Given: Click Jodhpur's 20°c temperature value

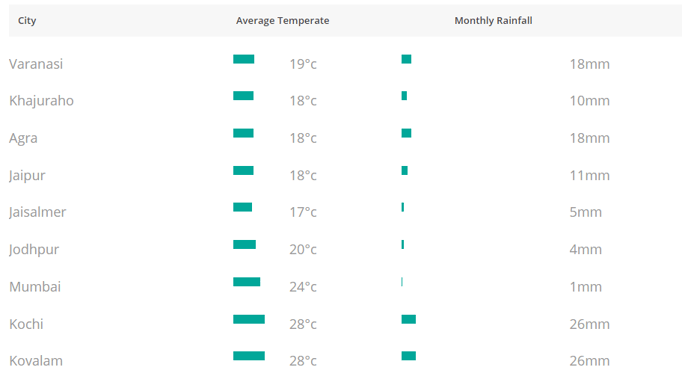Looking at the screenshot, I should coord(303,250).
